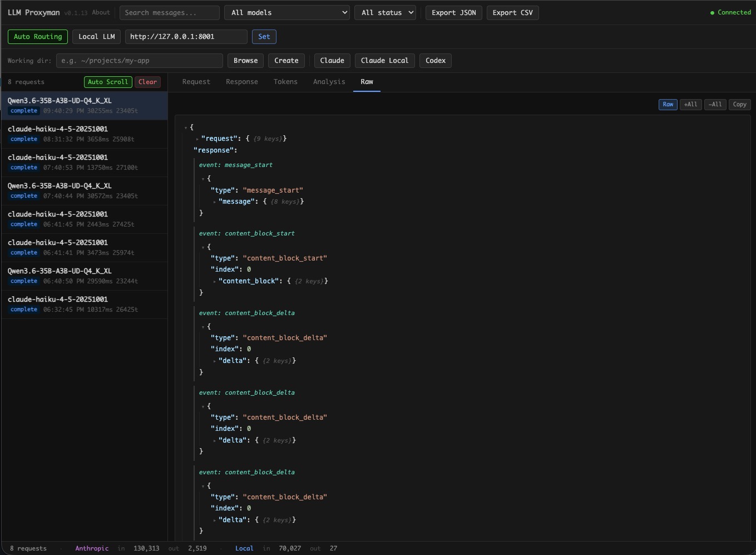Click the Set button for the URL

264,37
